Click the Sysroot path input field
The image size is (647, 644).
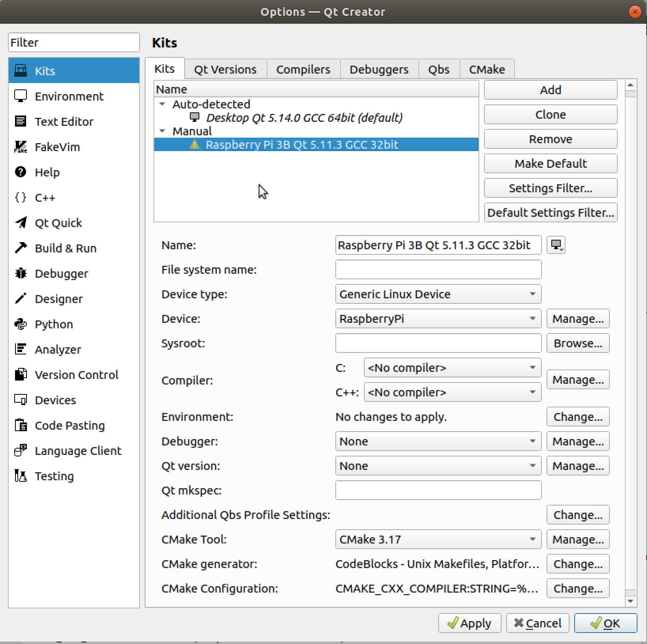(438, 343)
